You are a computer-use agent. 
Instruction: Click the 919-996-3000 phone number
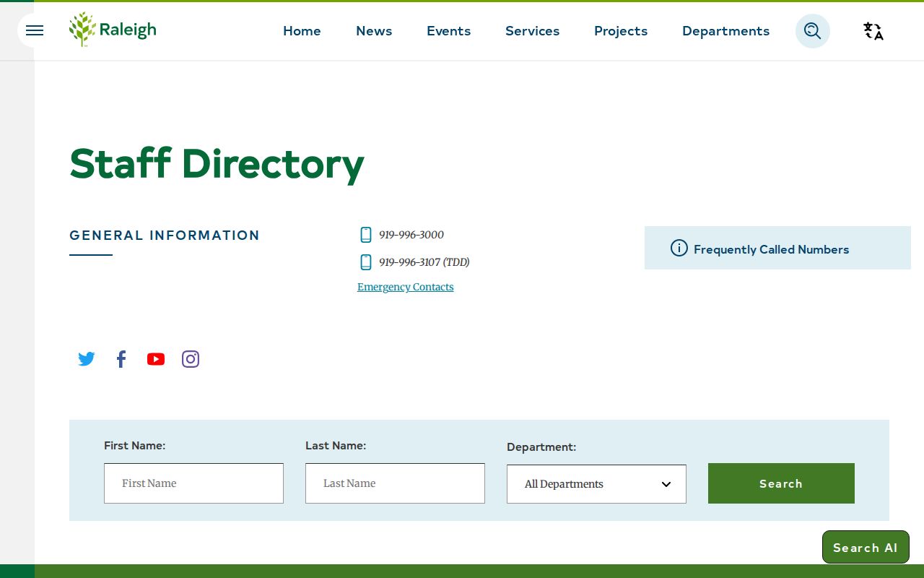coord(411,235)
